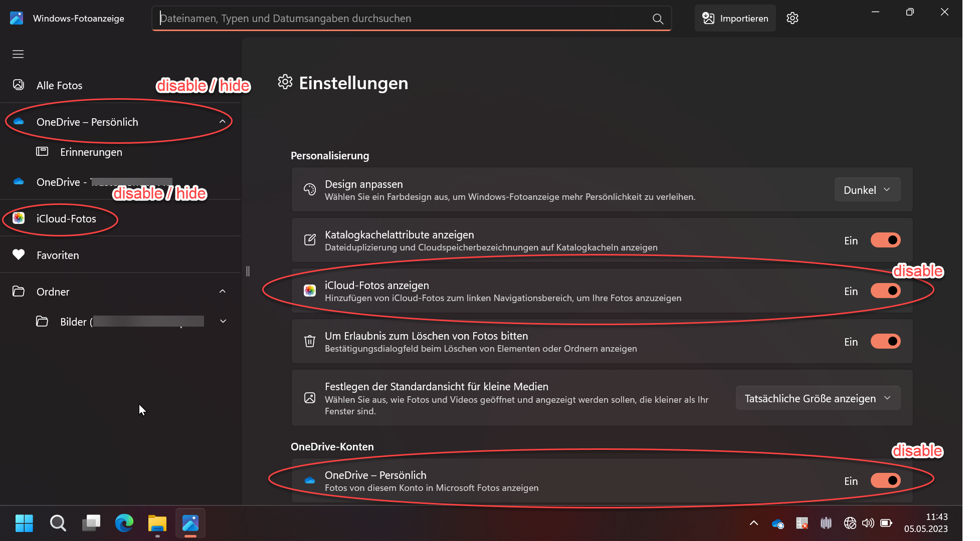Expand the Bilder folder chevron

point(223,322)
